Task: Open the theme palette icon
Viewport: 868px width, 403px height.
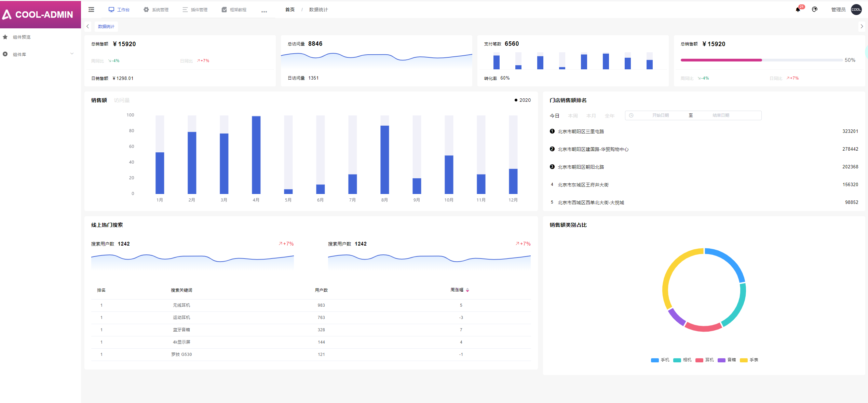Action: [x=815, y=10]
